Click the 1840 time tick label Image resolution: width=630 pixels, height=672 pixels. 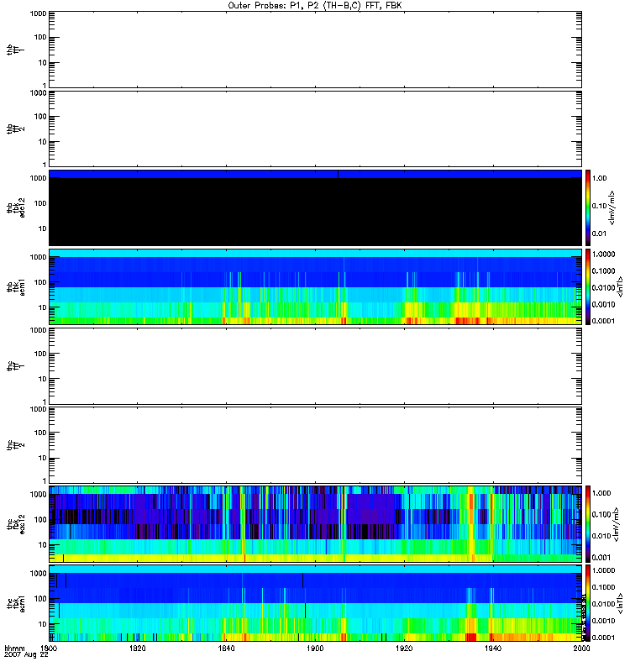tap(226, 648)
